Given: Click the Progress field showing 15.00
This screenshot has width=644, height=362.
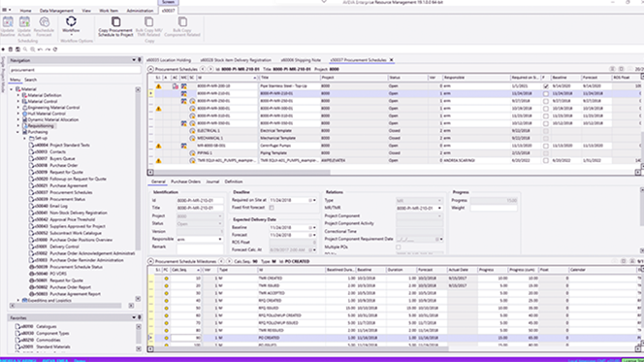Looking at the screenshot, I should point(494,201).
